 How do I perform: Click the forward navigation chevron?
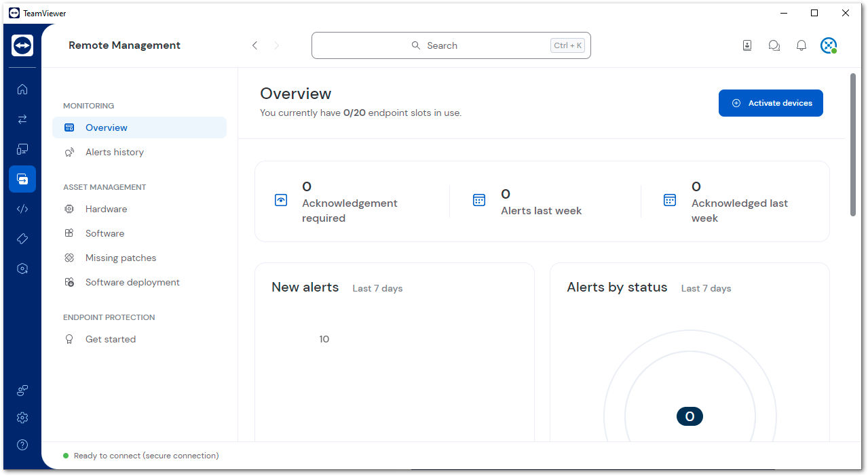pyautogui.click(x=276, y=45)
